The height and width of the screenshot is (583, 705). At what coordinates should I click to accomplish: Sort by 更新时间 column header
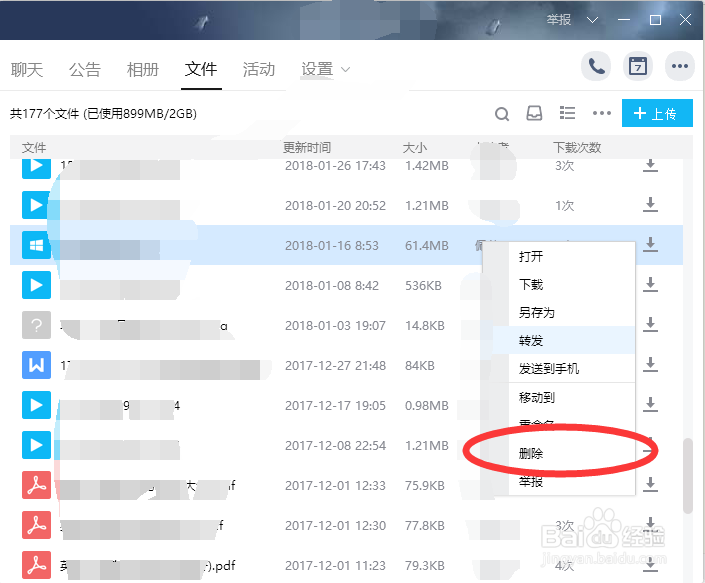pos(307,147)
